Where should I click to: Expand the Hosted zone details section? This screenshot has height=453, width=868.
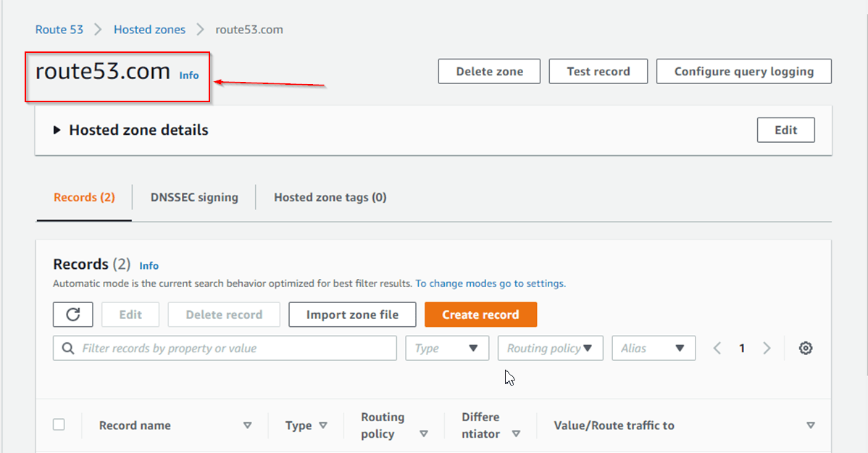tap(57, 130)
